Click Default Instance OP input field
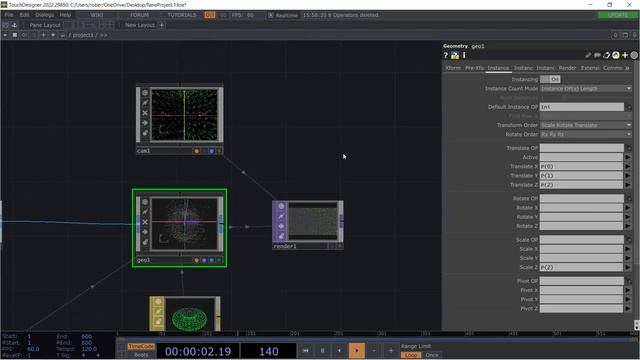This screenshot has width=640, height=360. 582,107
